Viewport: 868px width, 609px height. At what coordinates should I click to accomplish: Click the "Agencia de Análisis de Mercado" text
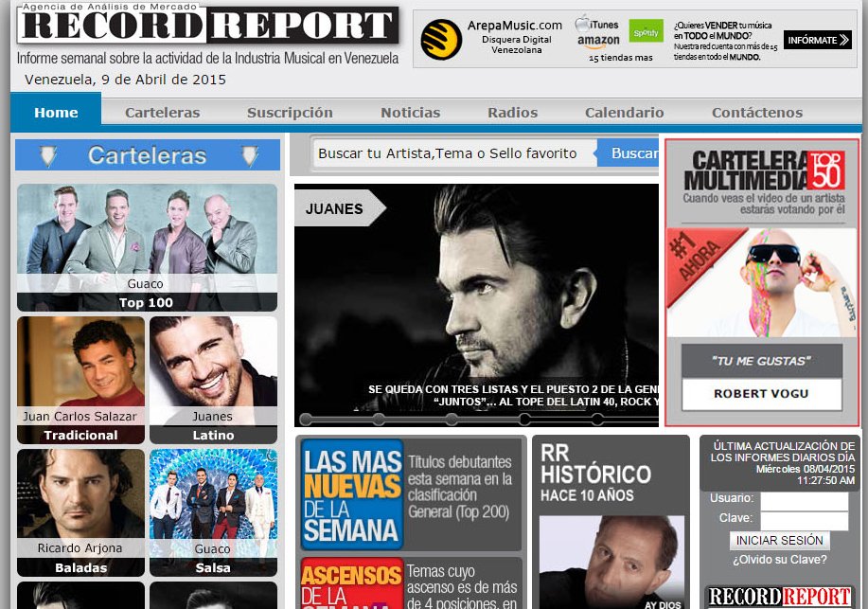click(x=110, y=8)
